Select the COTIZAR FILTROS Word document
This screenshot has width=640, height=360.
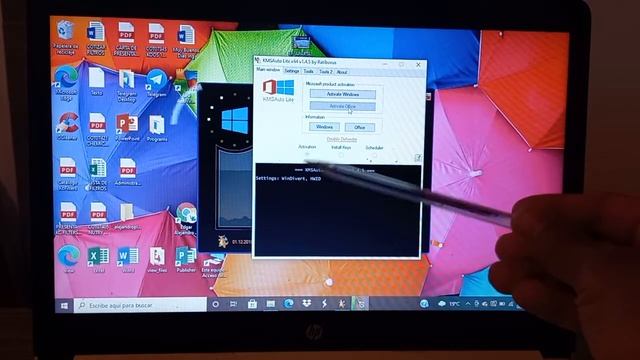coord(96,38)
